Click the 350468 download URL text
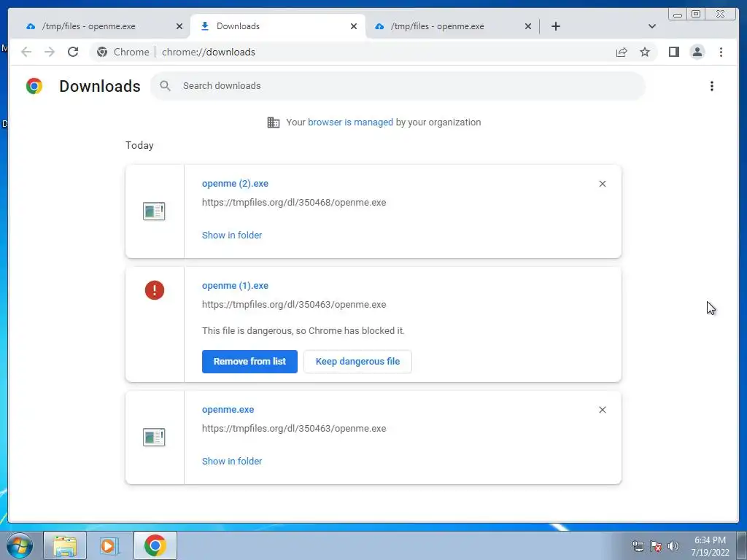 (294, 203)
